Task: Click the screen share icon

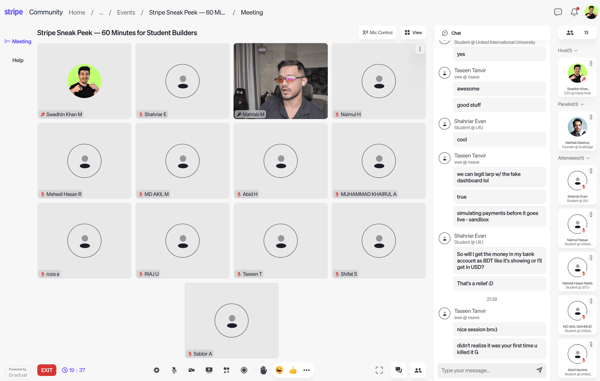Action: 209,370
